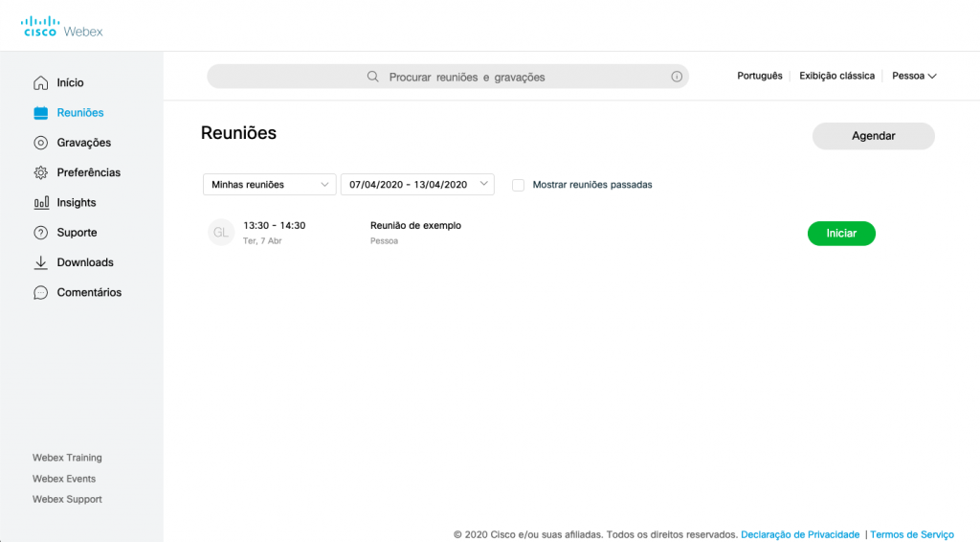This screenshot has width=980, height=542.
Task: Select the Downloads arrow icon
Action: pos(40,262)
